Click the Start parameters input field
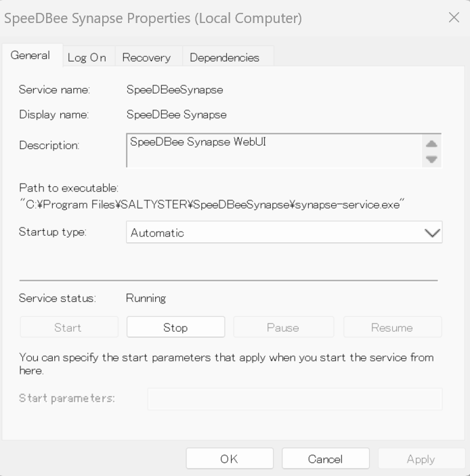Screen dimensions: 470x476 tap(295, 399)
